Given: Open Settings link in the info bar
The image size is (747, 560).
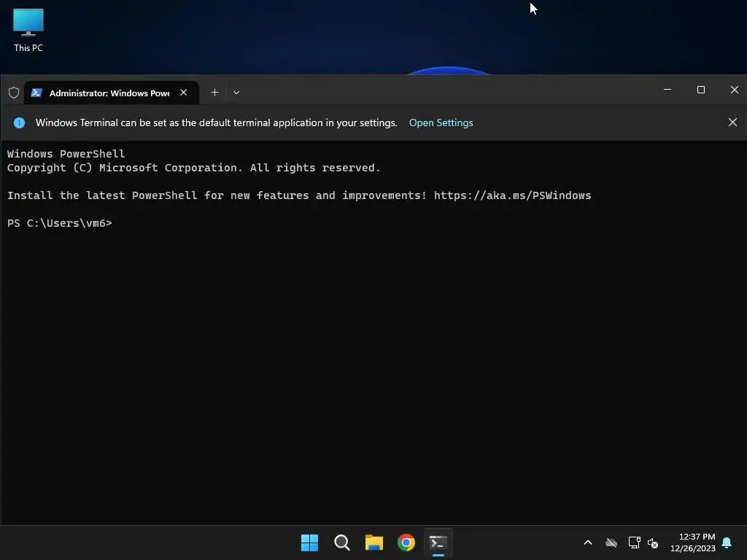Looking at the screenshot, I should click(x=441, y=122).
